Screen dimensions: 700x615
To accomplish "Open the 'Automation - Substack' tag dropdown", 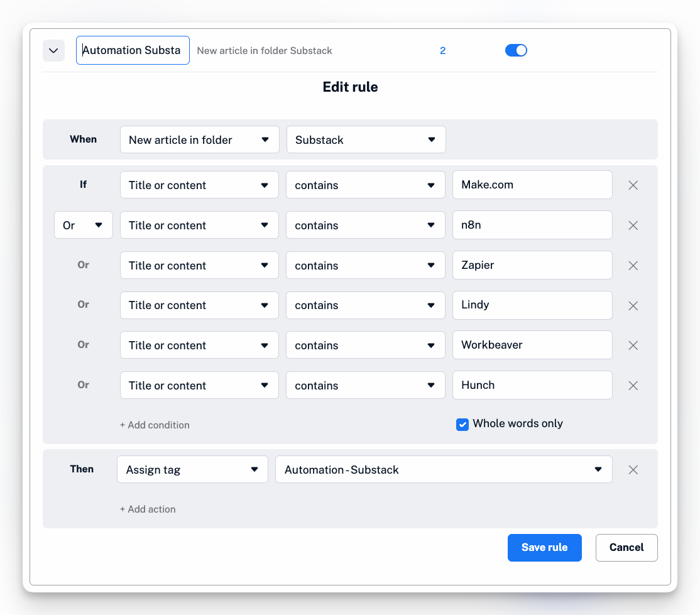I will tap(444, 469).
